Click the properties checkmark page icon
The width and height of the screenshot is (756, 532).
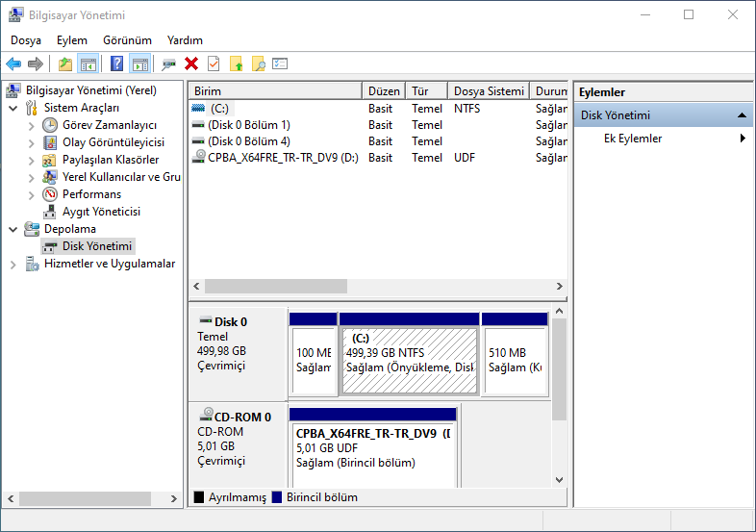point(214,63)
